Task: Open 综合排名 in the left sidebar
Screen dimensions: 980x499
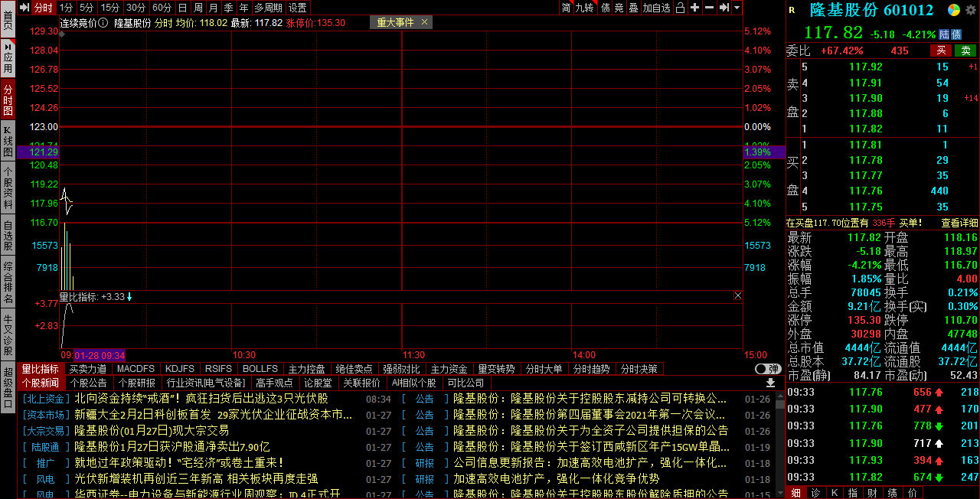Action: coord(8,283)
